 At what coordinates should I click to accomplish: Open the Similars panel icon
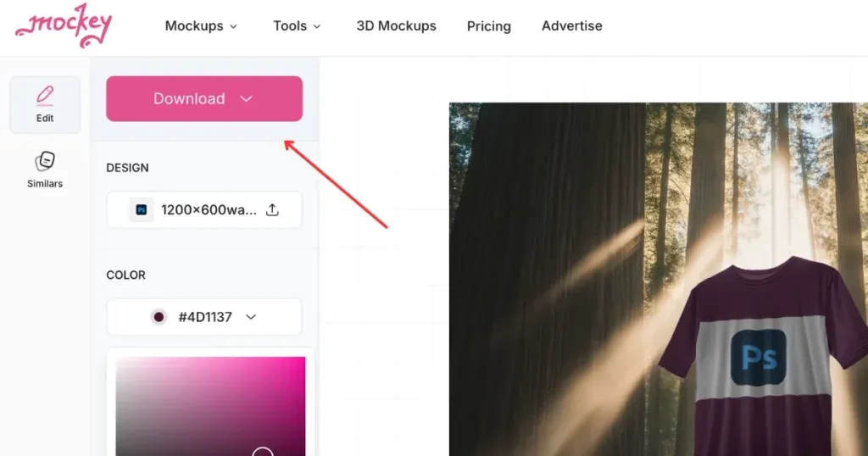coord(45,161)
